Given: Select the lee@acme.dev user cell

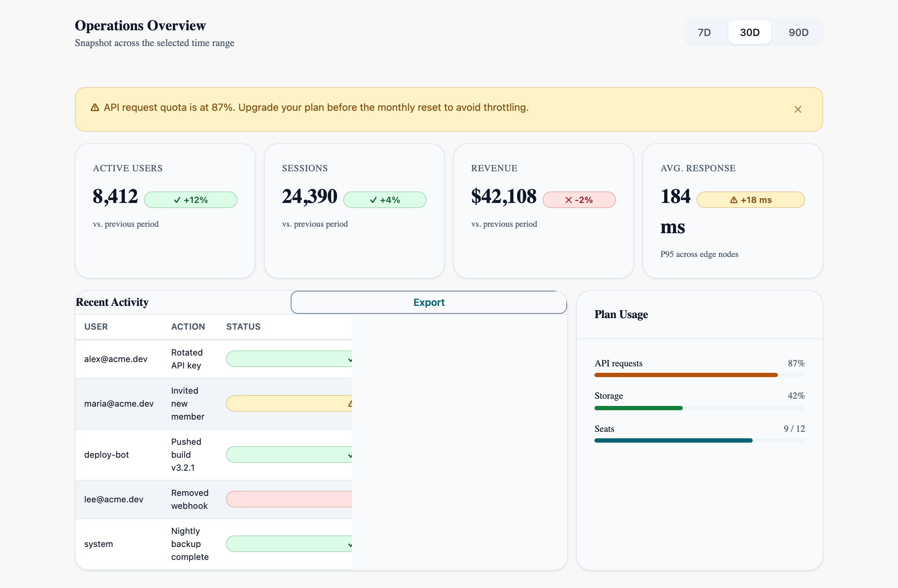Looking at the screenshot, I should [x=114, y=499].
